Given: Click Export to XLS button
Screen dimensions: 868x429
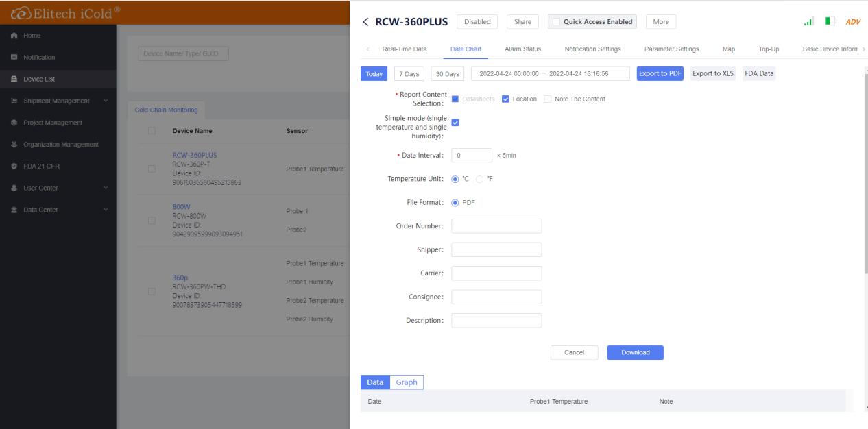Looking at the screenshot, I should pos(713,74).
